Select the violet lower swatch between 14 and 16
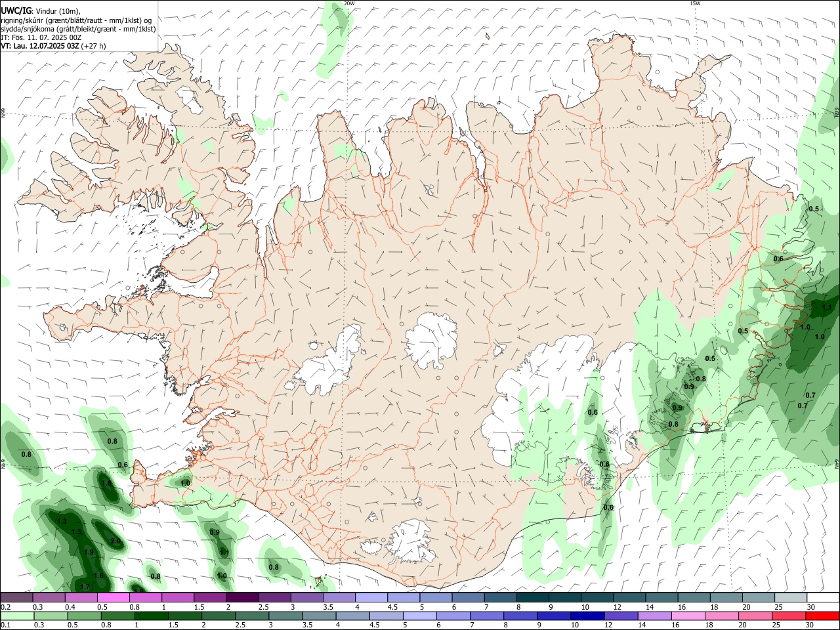This screenshot has height=630, width=840. tap(654, 616)
